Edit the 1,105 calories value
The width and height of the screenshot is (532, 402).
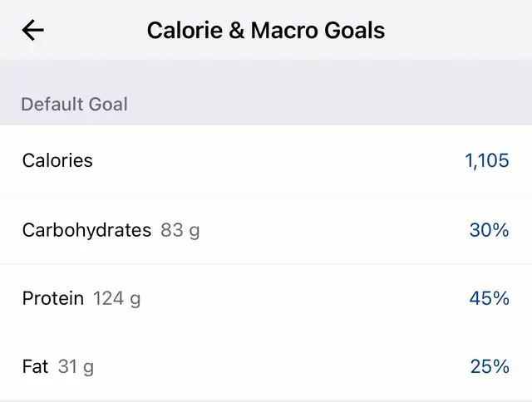487,160
